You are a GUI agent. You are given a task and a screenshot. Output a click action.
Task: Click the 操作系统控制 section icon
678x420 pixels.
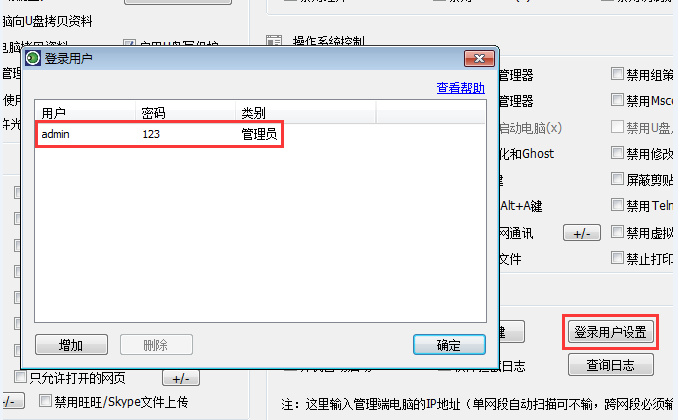(274, 41)
